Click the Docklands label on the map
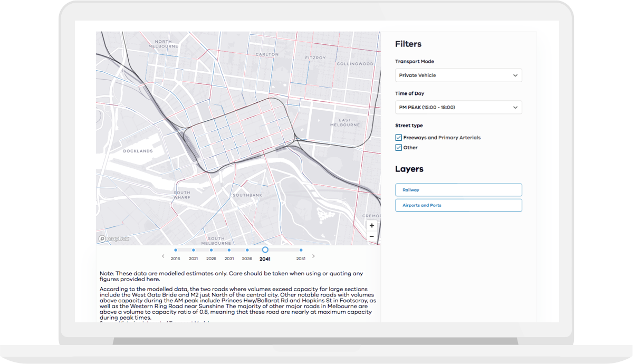The width and height of the screenshot is (633, 364). pyautogui.click(x=138, y=151)
